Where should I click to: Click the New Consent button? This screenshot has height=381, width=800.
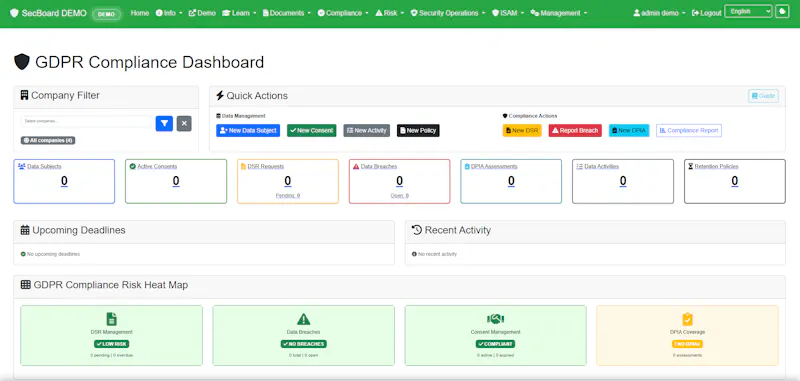(x=312, y=131)
